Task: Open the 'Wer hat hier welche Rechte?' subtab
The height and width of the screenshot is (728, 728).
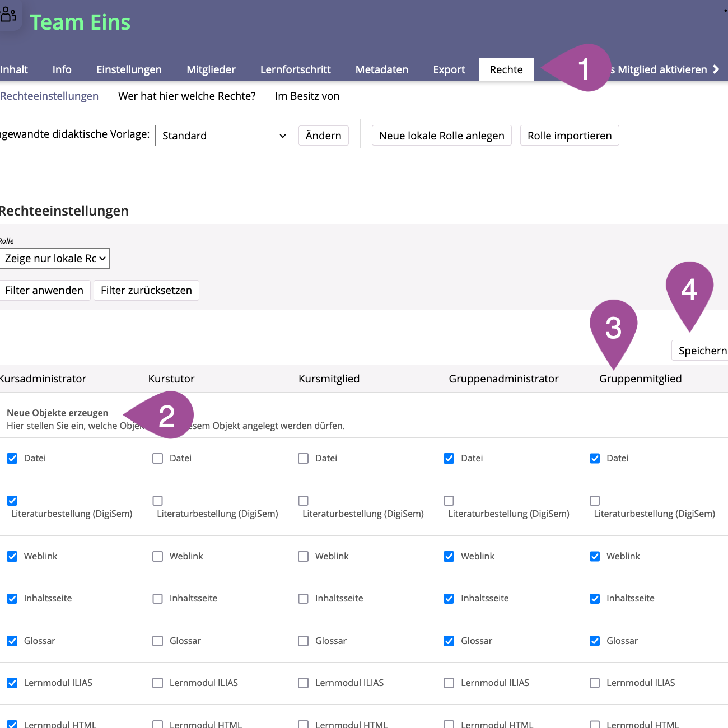Action: pos(186,96)
